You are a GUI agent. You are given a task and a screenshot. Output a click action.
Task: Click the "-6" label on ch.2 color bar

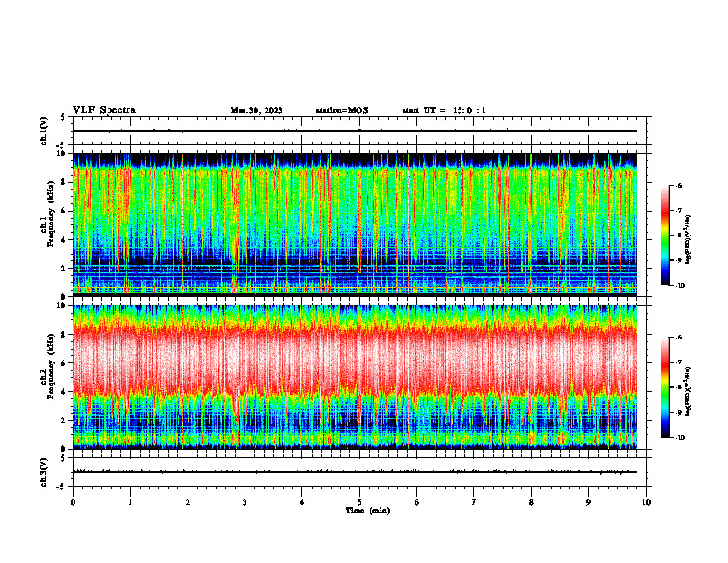(678, 338)
